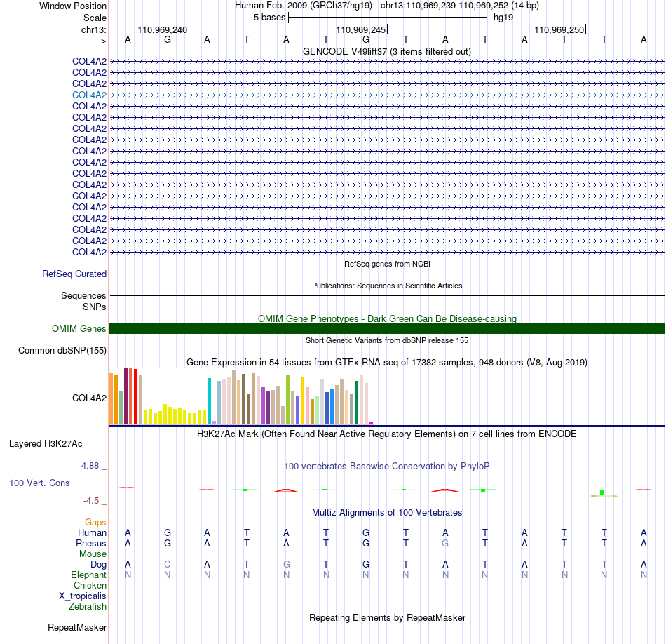
Task: Click the Zebrafish species label
Action: (x=88, y=607)
